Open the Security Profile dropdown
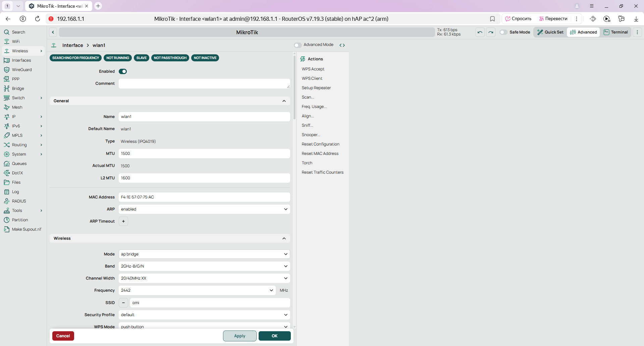This screenshot has width=644, height=346. click(x=204, y=315)
